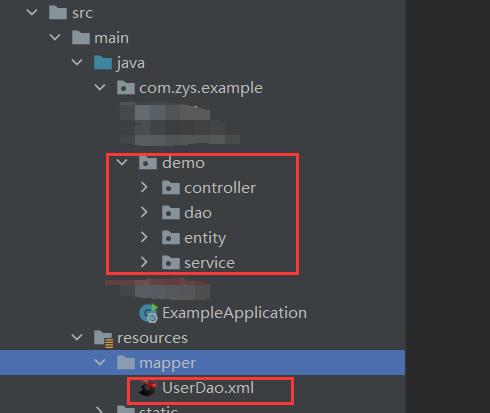The height and width of the screenshot is (413, 490).
Task: Select the controller package label
Action: pyautogui.click(x=220, y=188)
